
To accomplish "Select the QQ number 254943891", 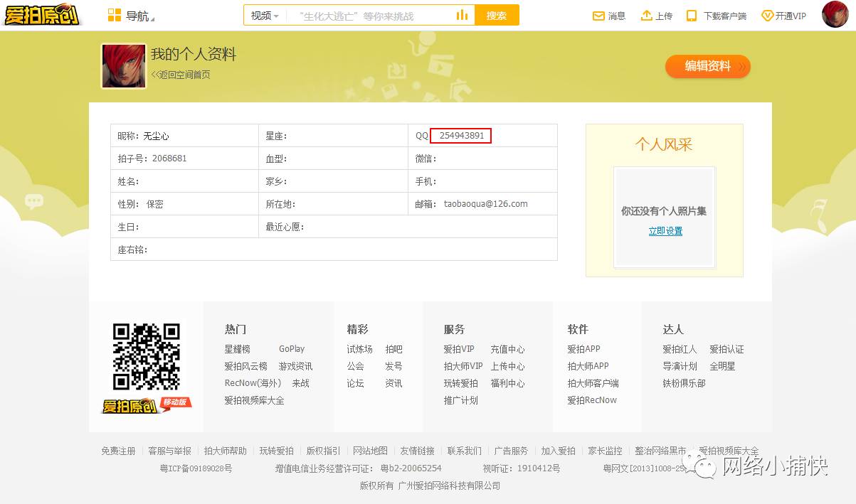I will coord(462,136).
